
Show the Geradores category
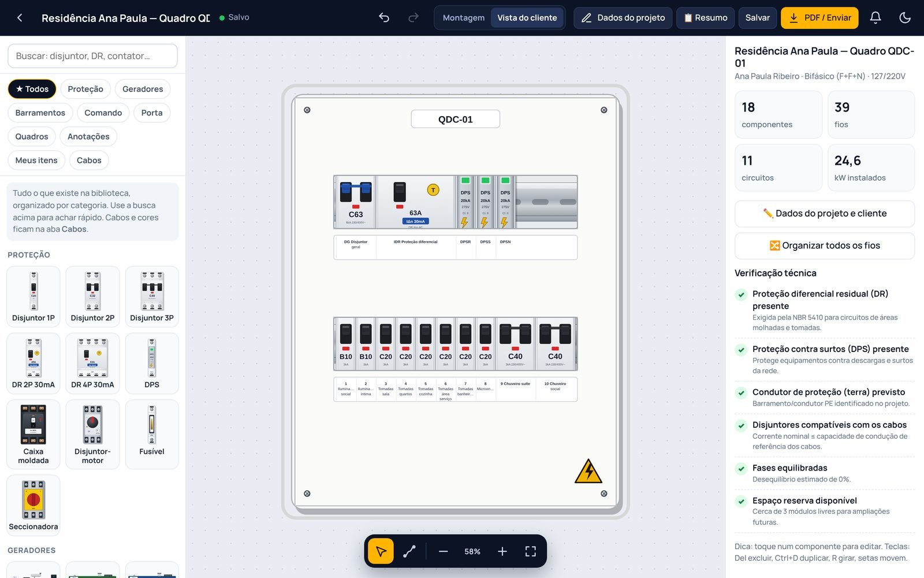coord(143,89)
